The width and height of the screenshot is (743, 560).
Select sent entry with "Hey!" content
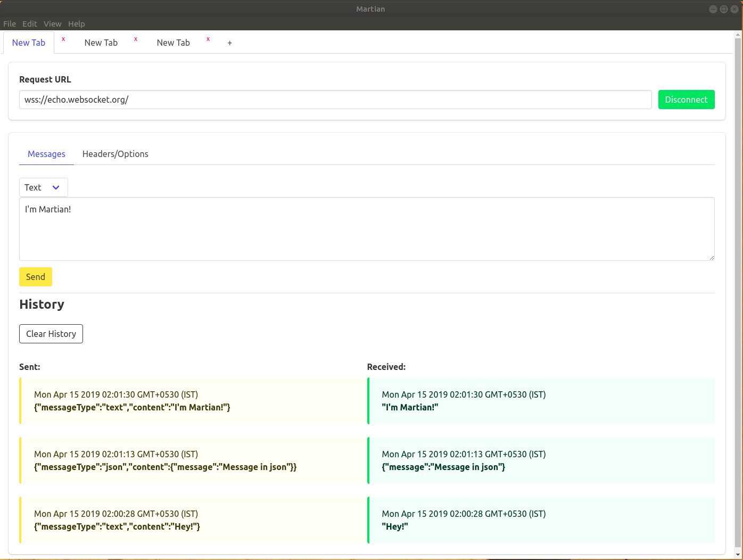tap(193, 520)
